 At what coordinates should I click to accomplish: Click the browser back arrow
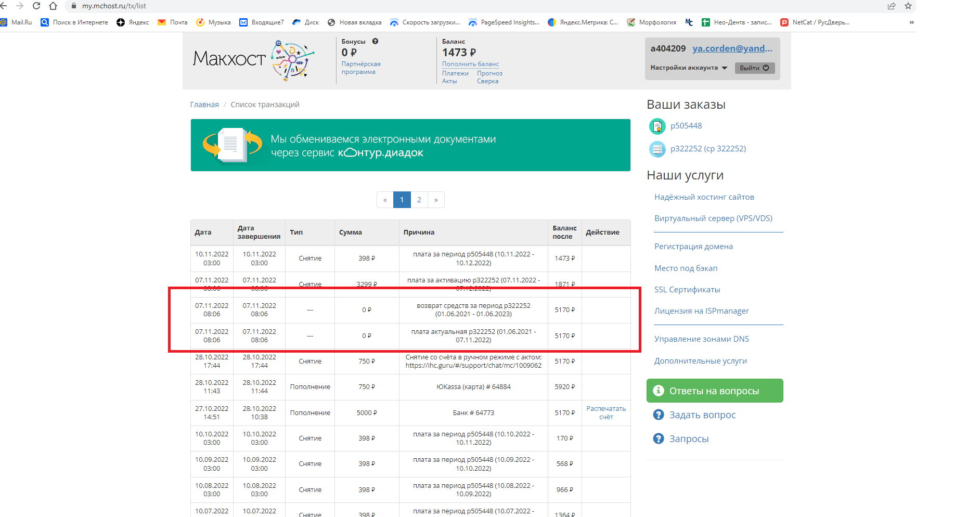[3, 6]
